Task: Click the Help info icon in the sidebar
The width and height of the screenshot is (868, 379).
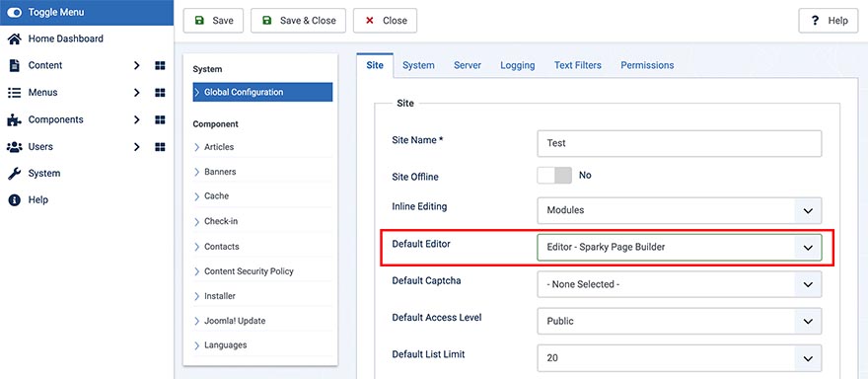Action: click(15, 200)
